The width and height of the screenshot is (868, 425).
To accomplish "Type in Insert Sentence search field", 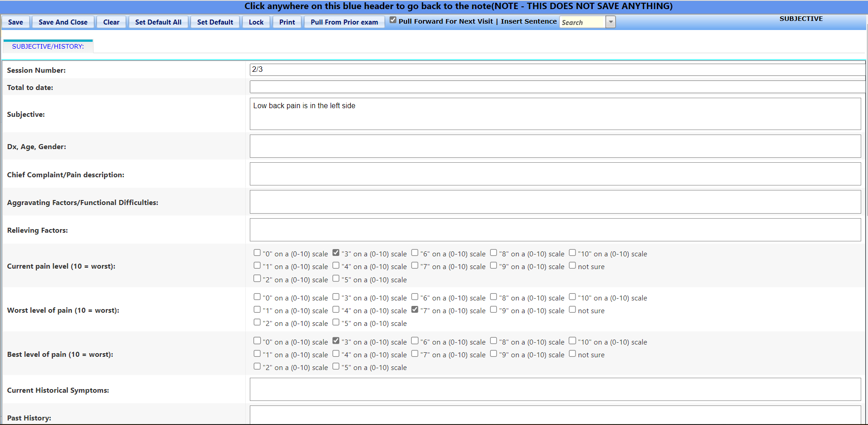I will click(x=582, y=22).
